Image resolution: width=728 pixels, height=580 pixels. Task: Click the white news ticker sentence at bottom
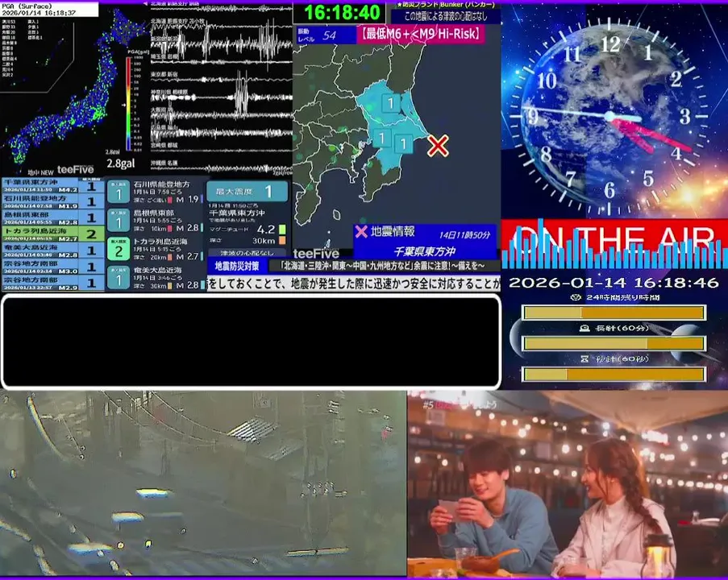(x=354, y=283)
